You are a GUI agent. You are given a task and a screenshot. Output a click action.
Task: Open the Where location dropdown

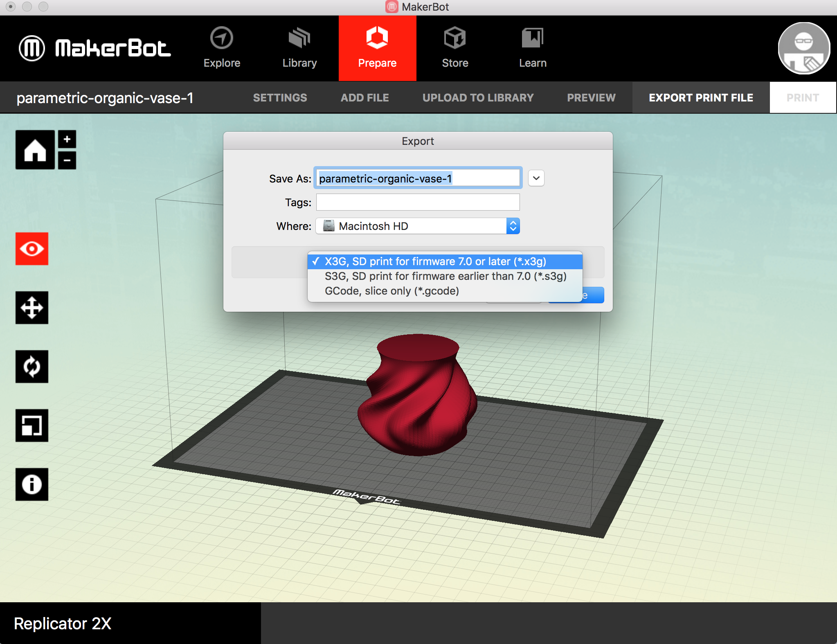pyautogui.click(x=418, y=226)
